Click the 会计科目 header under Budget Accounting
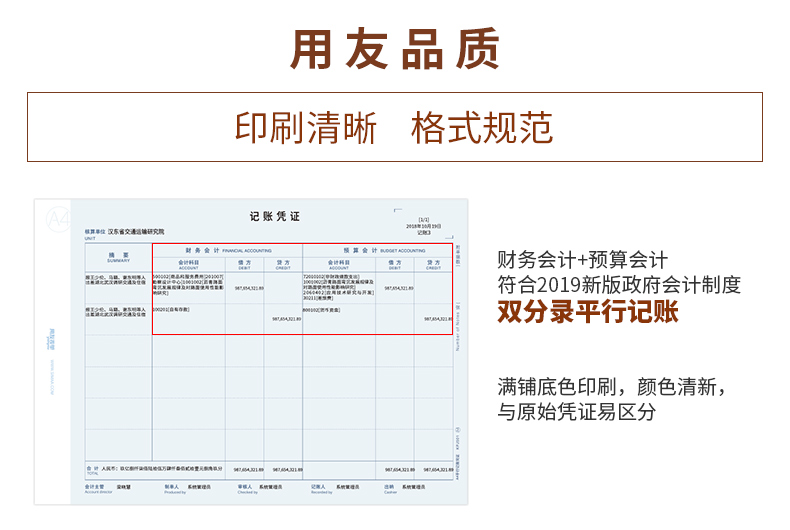 point(339,264)
